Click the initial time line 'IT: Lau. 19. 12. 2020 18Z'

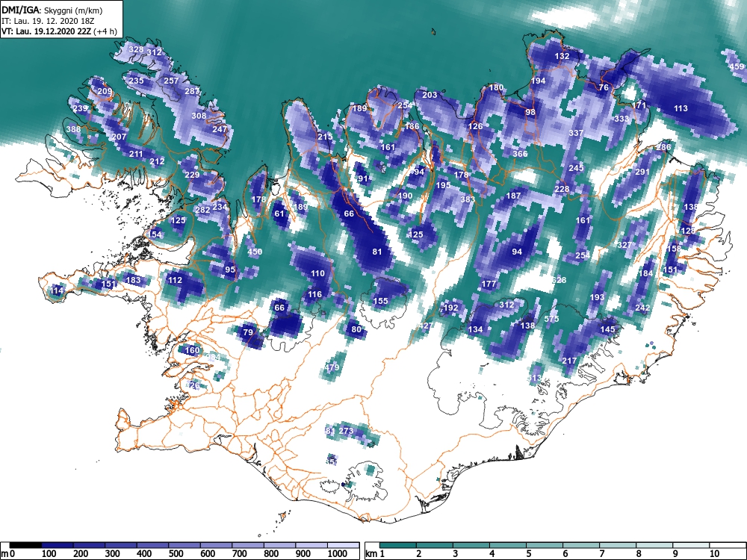pos(48,21)
